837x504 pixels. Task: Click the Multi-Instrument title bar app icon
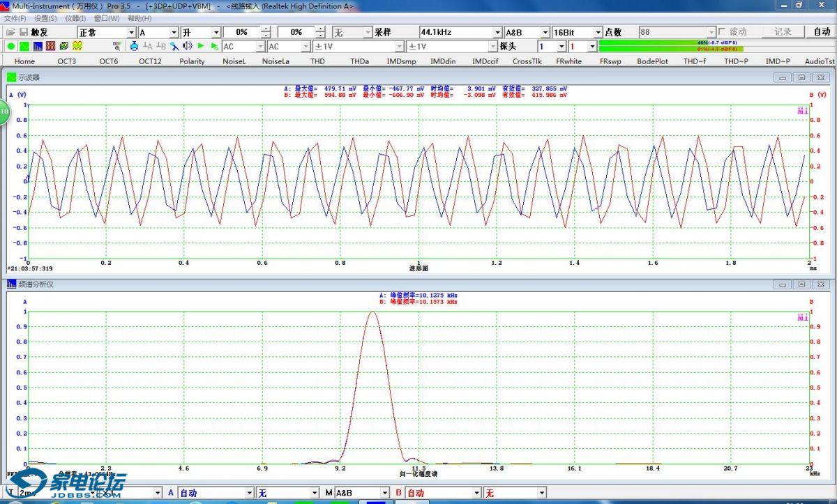coord(6,6)
